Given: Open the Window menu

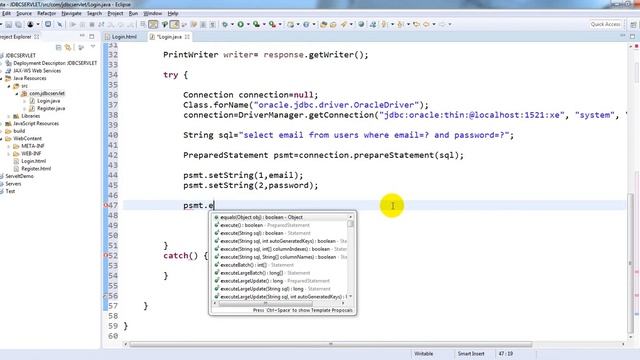Looking at the screenshot, I should click(153, 13).
